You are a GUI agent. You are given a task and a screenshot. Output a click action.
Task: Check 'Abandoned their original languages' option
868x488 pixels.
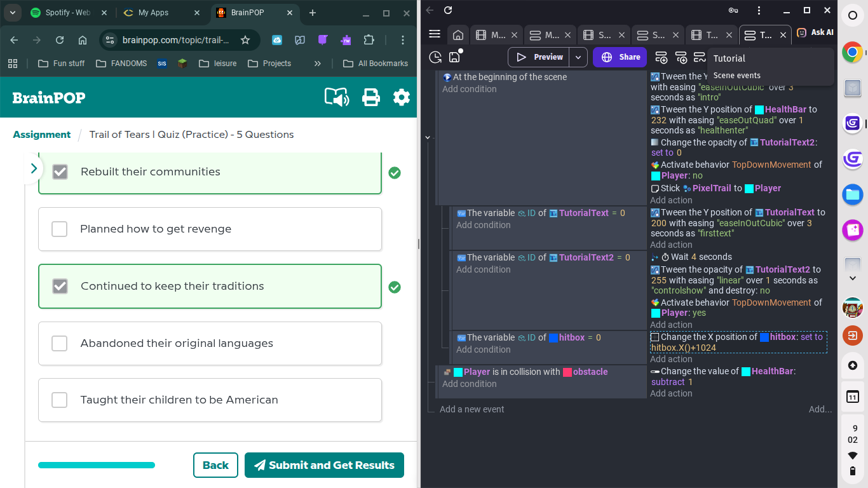coord(59,343)
